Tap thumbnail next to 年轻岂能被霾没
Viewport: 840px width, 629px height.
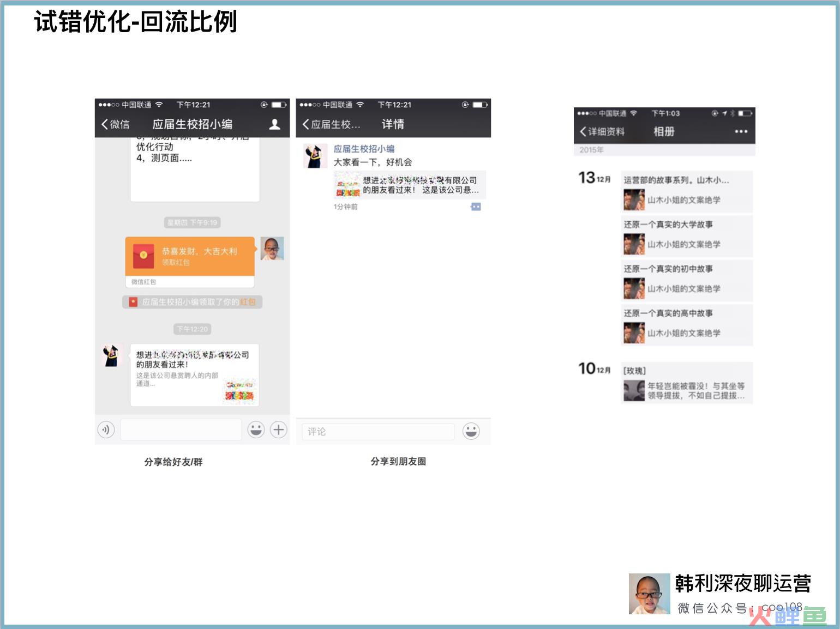click(x=634, y=391)
